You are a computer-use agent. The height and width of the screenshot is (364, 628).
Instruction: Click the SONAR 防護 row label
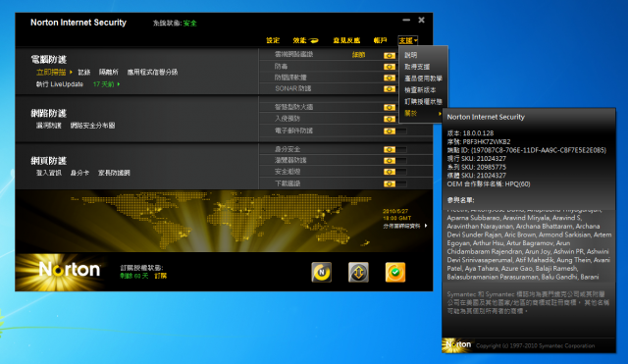coord(293,88)
